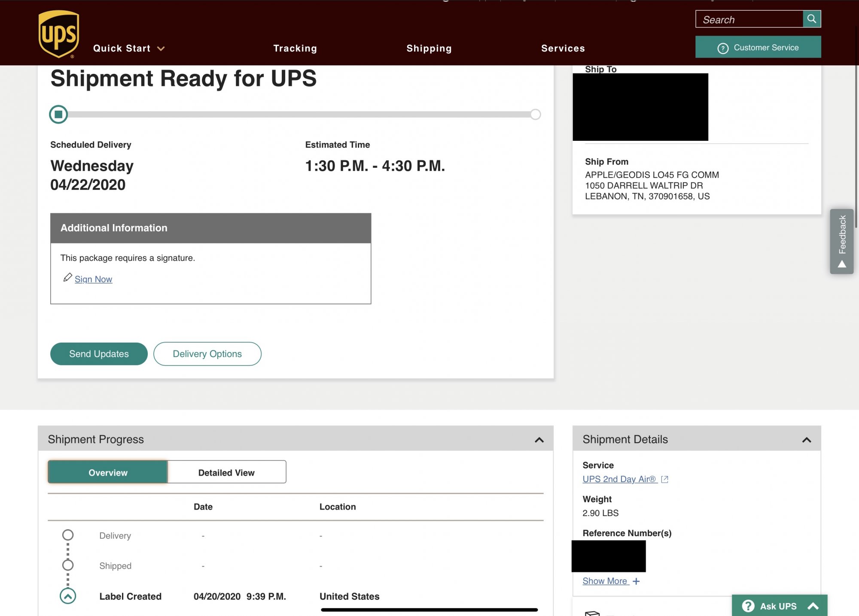Image resolution: width=859 pixels, height=616 pixels.
Task: Click the Sign Now link
Action: [x=93, y=279]
